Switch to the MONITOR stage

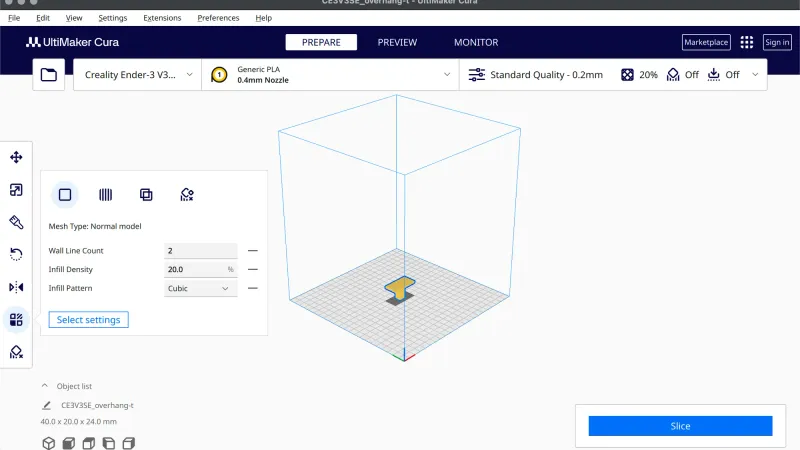(476, 42)
